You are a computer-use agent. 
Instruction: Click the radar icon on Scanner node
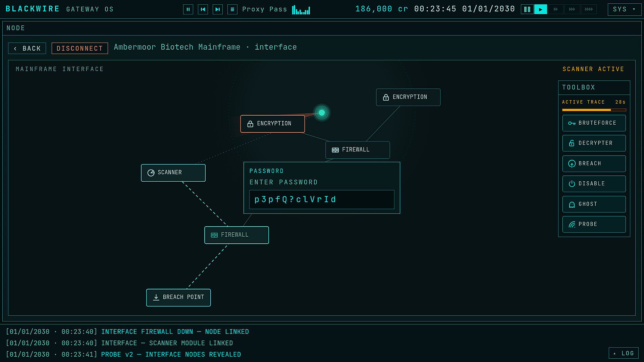pos(151,173)
